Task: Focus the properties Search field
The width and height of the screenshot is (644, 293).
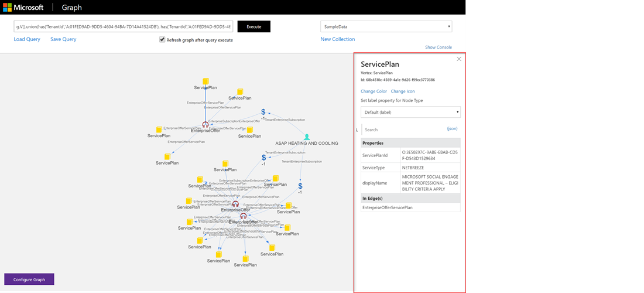Action: [x=404, y=130]
